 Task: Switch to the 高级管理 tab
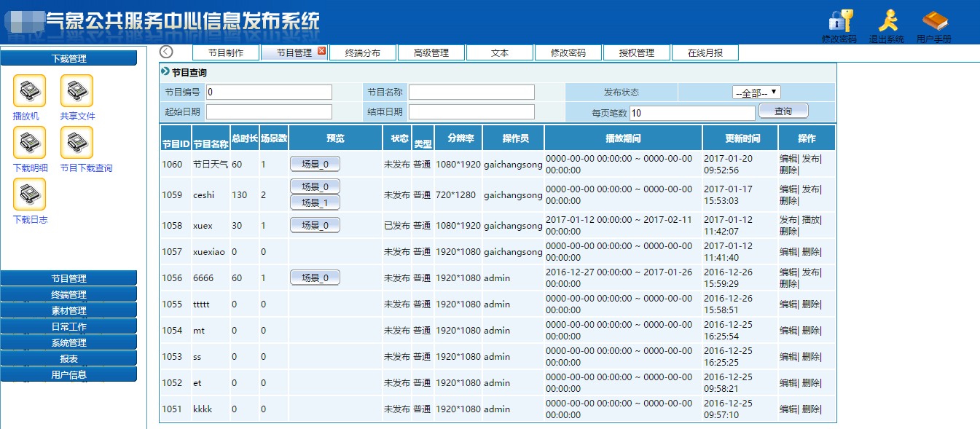tap(431, 52)
